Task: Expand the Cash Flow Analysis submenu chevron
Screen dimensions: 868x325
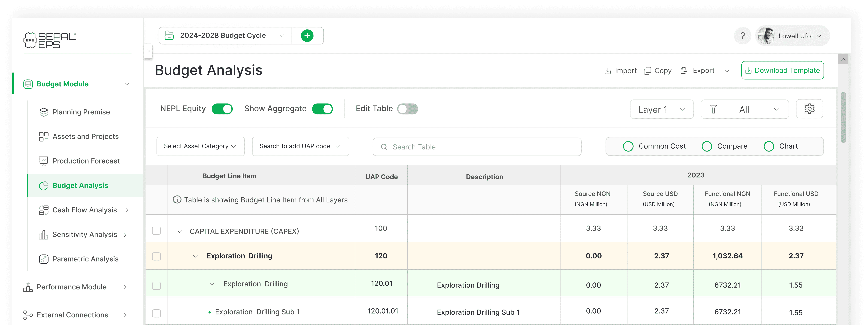Action: [127, 210]
